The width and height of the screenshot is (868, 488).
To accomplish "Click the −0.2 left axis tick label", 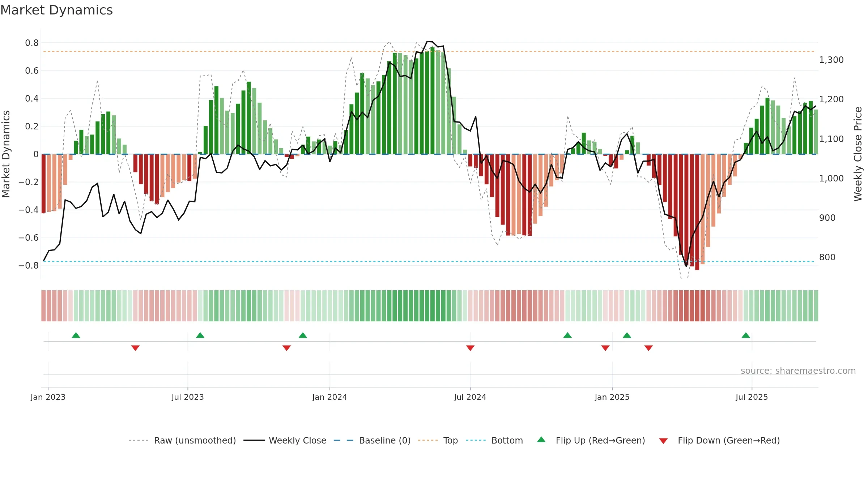I will point(29,182).
